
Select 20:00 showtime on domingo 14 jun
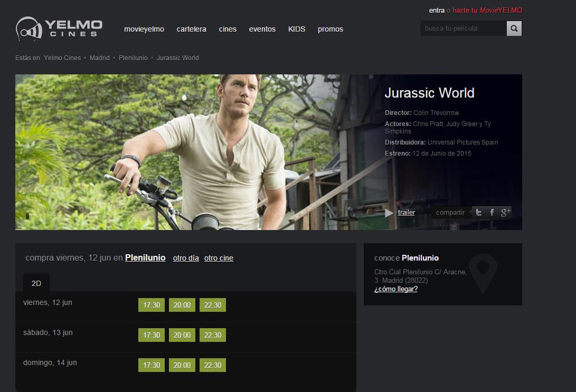pyautogui.click(x=182, y=365)
